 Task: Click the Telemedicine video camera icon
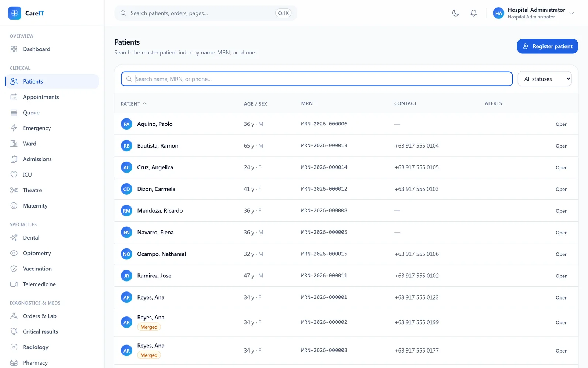pyautogui.click(x=14, y=284)
